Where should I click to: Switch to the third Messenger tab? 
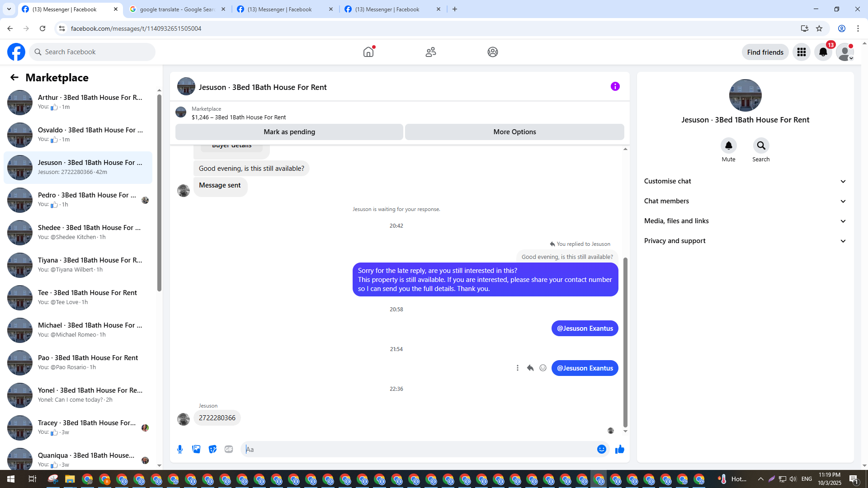(285, 9)
